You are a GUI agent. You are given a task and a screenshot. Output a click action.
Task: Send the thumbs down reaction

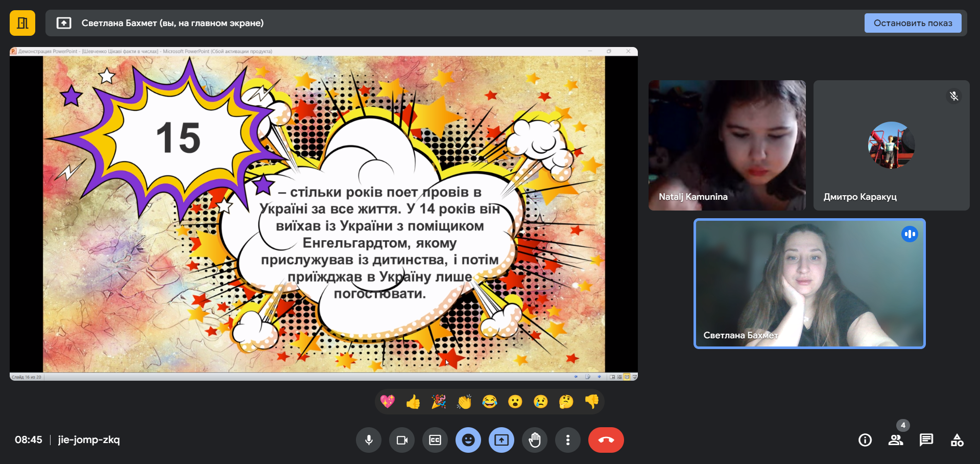pos(592,402)
